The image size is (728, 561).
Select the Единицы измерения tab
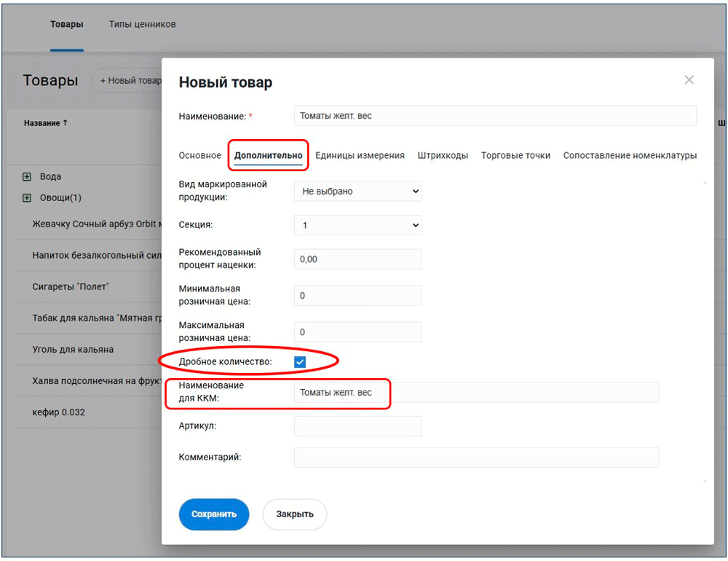pyautogui.click(x=360, y=156)
